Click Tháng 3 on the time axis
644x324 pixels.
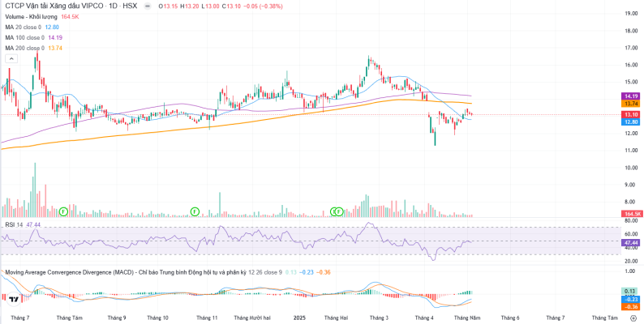(379, 318)
